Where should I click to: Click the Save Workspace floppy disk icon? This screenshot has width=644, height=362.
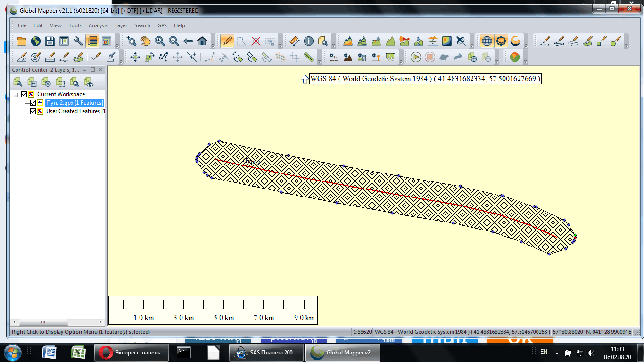[50, 41]
